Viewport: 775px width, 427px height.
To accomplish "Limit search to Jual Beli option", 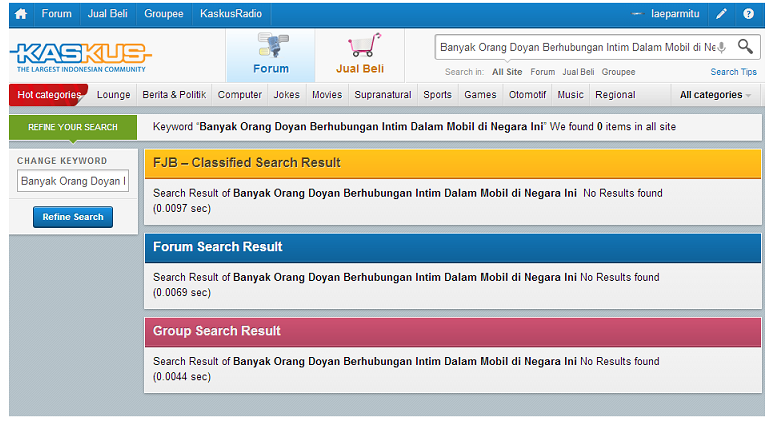I will click(578, 72).
